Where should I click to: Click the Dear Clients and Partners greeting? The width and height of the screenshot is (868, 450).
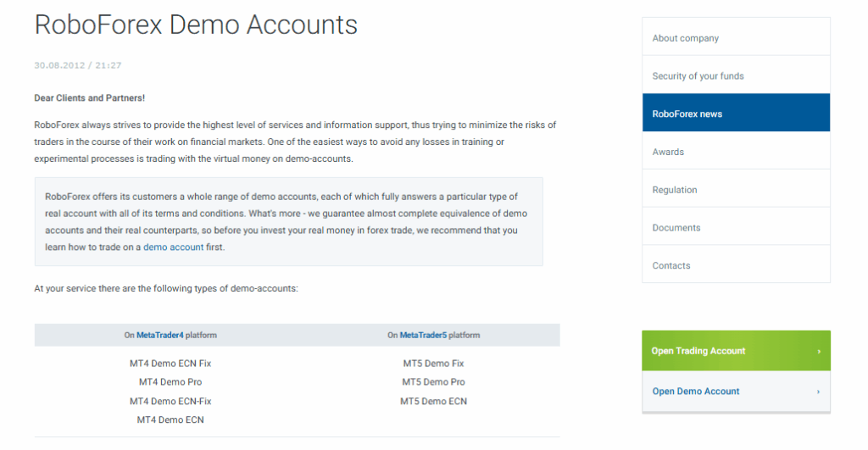(90, 98)
